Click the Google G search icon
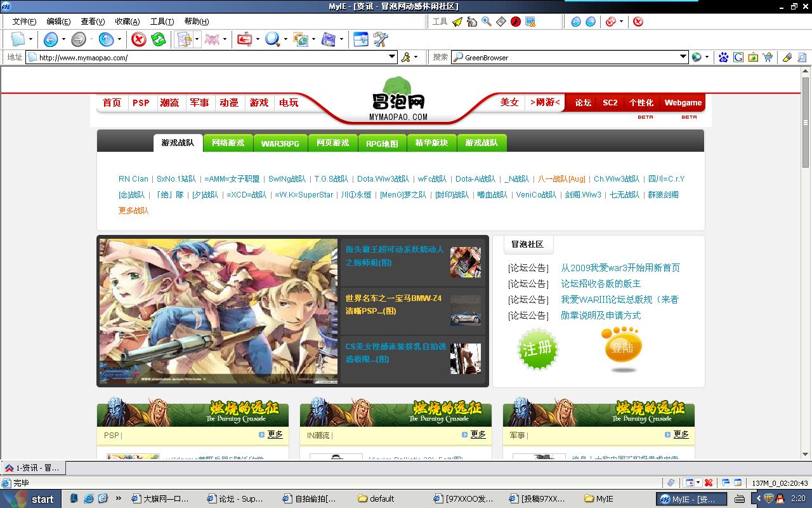Image resolution: width=812 pixels, height=508 pixels. pos(738,57)
